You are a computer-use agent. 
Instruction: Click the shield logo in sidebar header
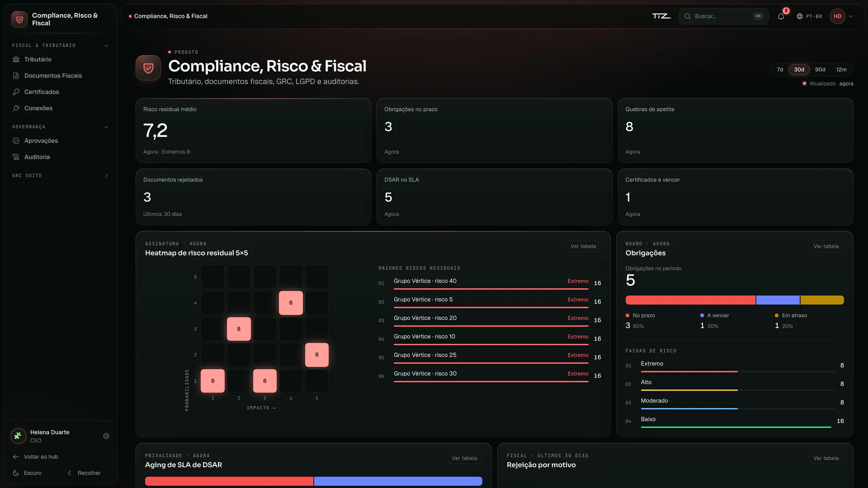[x=19, y=19]
